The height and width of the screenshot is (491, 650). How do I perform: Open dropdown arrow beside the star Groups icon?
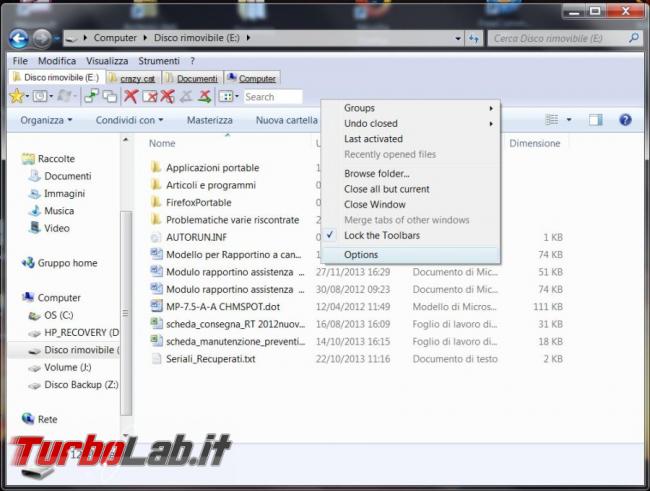click(x=27, y=97)
